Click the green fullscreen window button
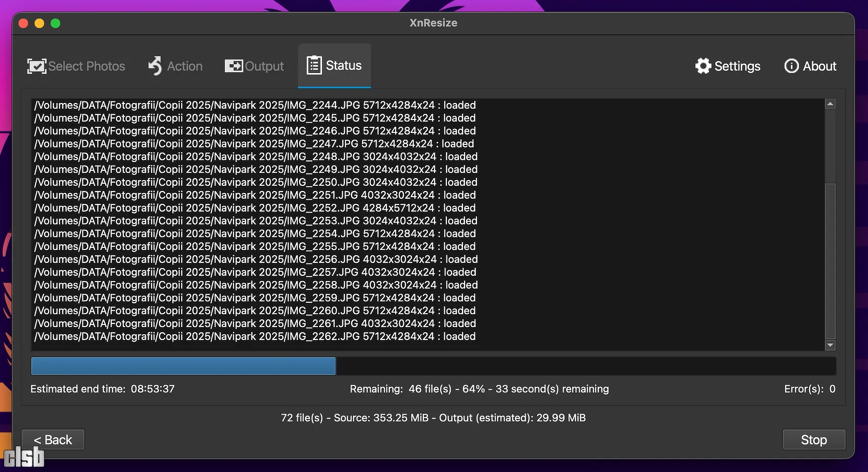This screenshot has height=472, width=868. pyautogui.click(x=55, y=23)
